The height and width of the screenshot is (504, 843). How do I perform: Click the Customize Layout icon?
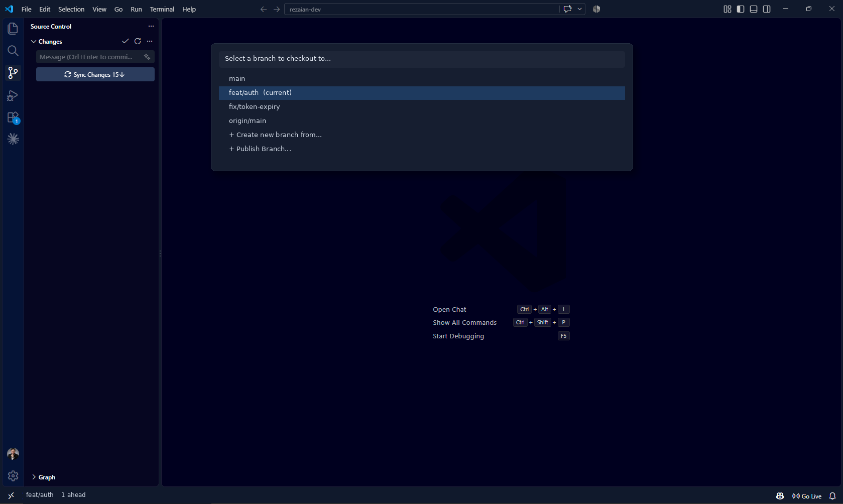coord(728,9)
